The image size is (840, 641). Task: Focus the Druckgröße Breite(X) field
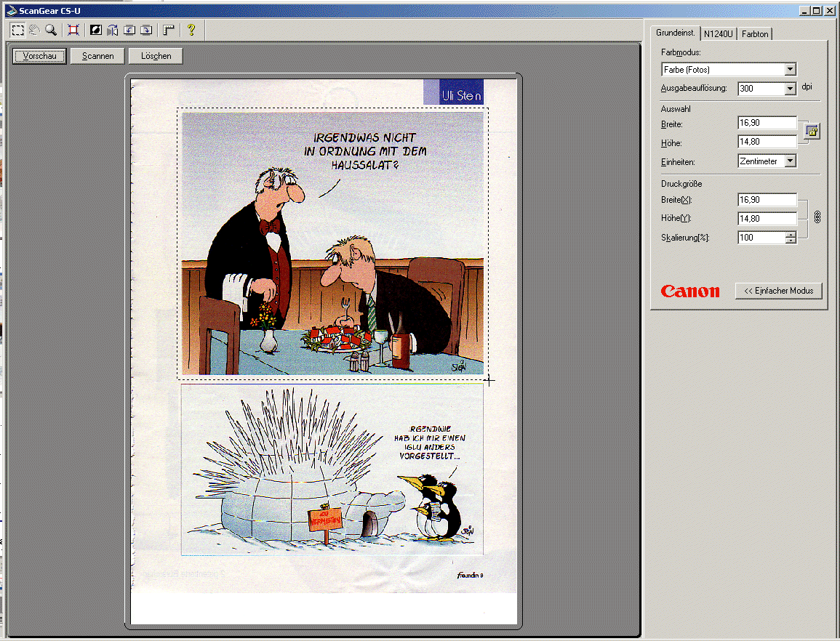[x=767, y=200]
